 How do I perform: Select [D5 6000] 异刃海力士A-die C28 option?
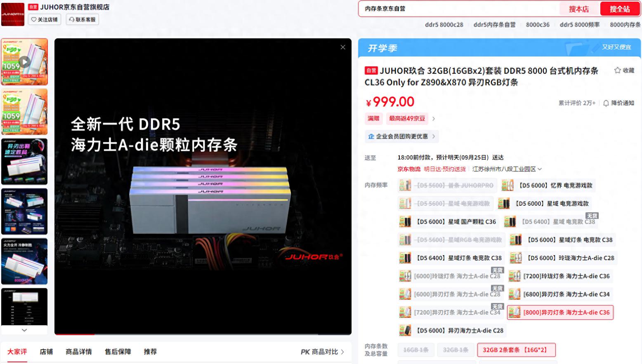(x=452, y=331)
